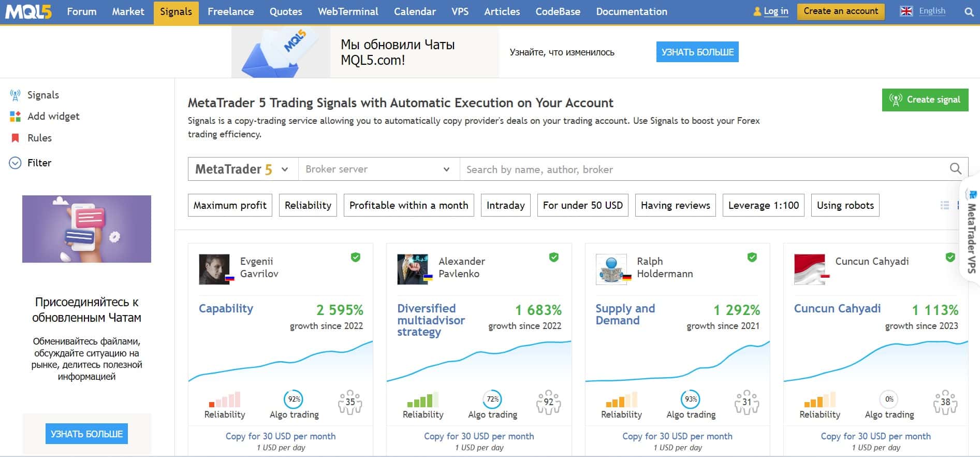
Task: Click the purple chats promo image
Action: coord(86,228)
